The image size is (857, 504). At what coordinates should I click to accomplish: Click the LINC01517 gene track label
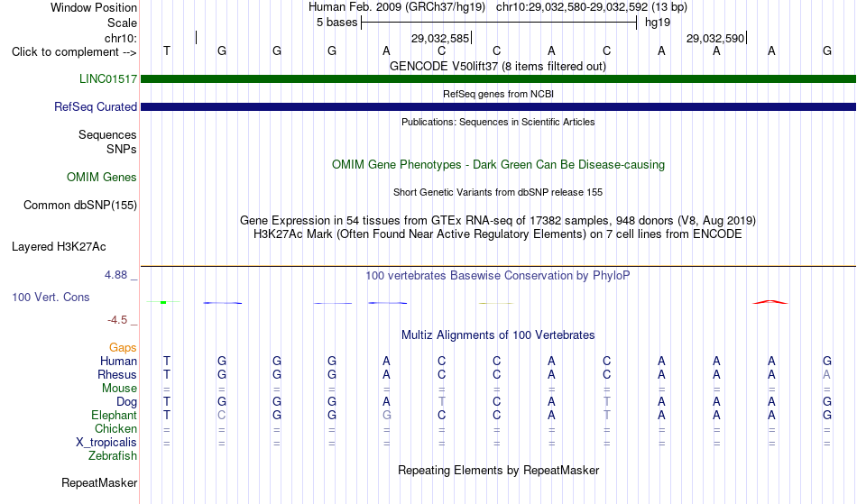pyautogui.click(x=107, y=78)
